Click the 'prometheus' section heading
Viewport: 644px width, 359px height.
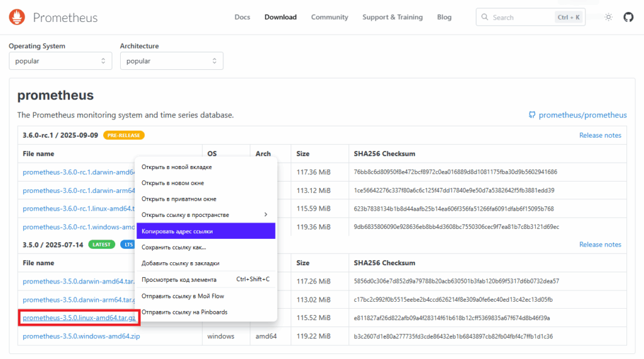pos(55,96)
